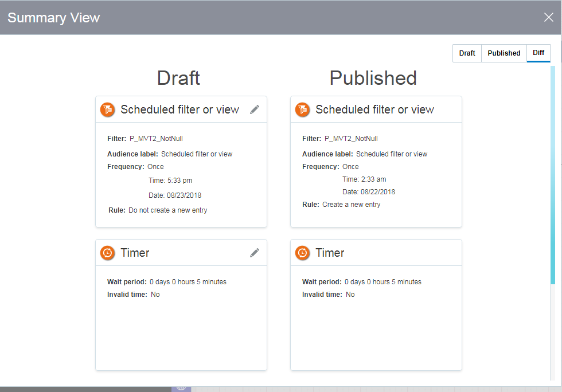Screen dimensions: 562x392
Task: Select the rule Do not create a new entry
Action: click(x=167, y=210)
